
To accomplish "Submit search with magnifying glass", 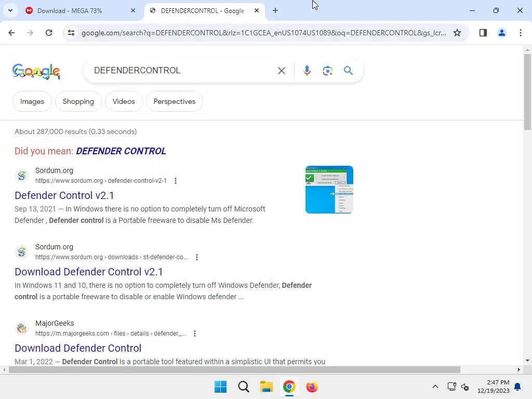I will click(348, 71).
